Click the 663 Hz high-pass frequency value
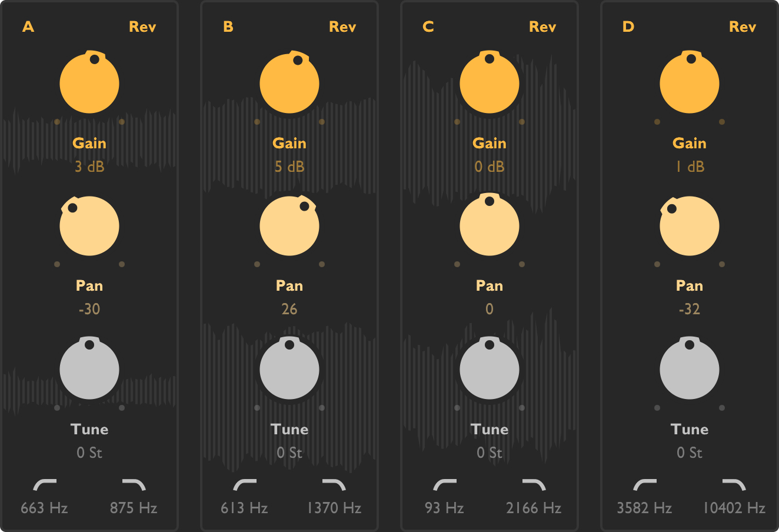The height and width of the screenshot is (532, 779). 44,508
